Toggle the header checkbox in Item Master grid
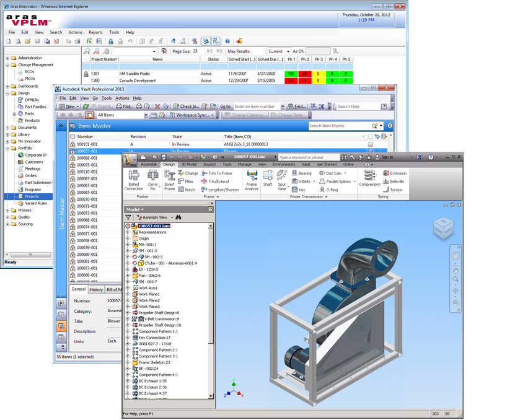Viewport: 520px width, 420px height. [x=371, y=136]
